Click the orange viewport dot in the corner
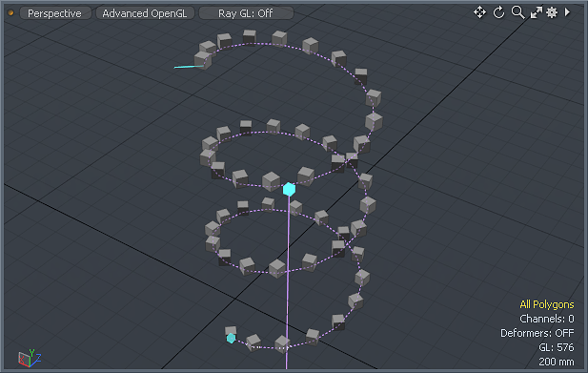The image size is (588, 373). pos(10,12)
